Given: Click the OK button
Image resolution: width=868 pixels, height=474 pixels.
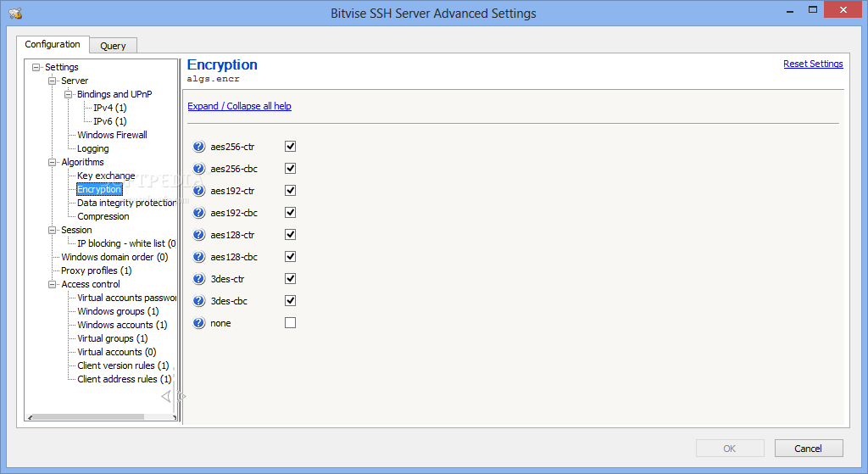Looking at the screenshot, I should coord(730,449).
